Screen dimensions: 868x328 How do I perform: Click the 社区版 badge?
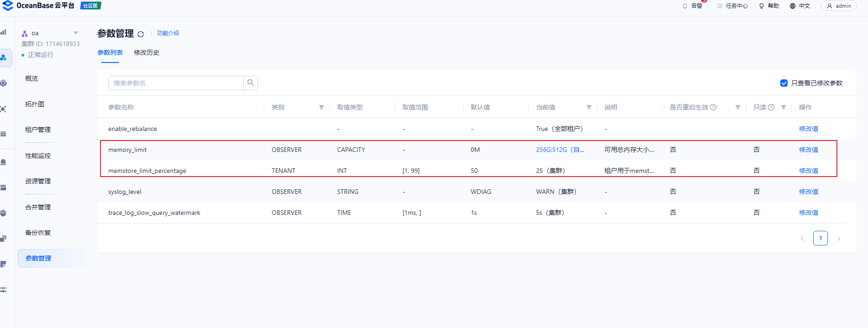(x=90, y=5)
